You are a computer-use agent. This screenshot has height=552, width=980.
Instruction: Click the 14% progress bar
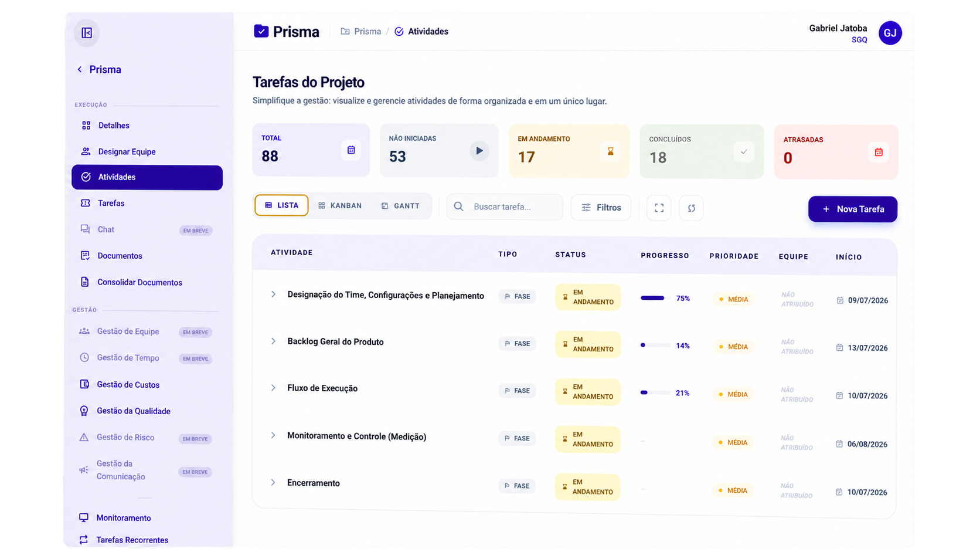(655, 346)
